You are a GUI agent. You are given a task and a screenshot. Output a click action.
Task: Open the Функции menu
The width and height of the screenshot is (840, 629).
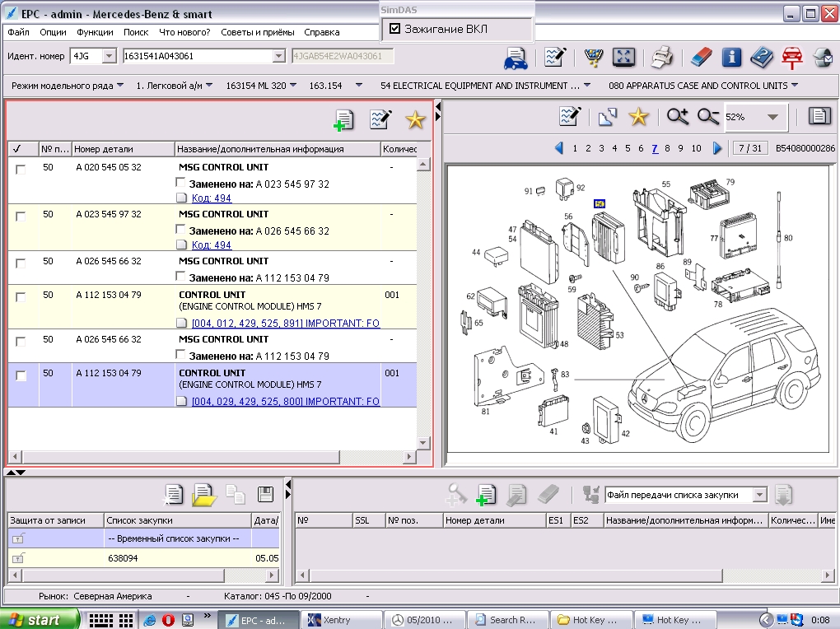[x=95, y=32]
